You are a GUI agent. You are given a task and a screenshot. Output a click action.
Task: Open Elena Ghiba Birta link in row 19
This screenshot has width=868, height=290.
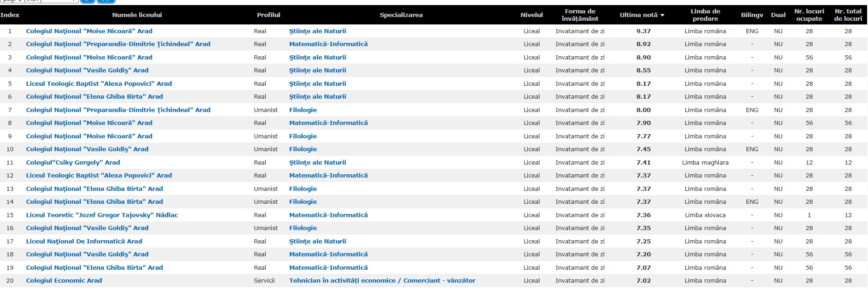(x=94, y=267)
